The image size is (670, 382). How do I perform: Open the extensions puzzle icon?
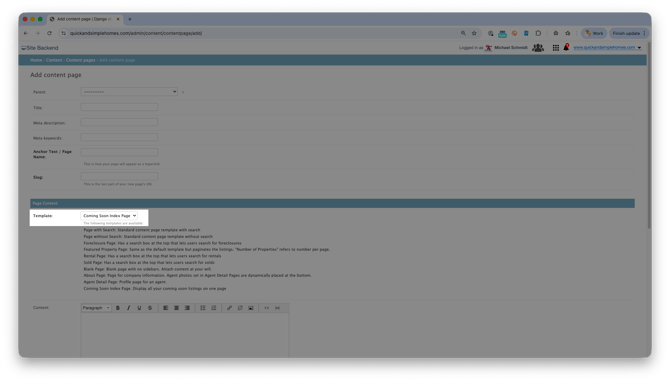tap(538, 33)
